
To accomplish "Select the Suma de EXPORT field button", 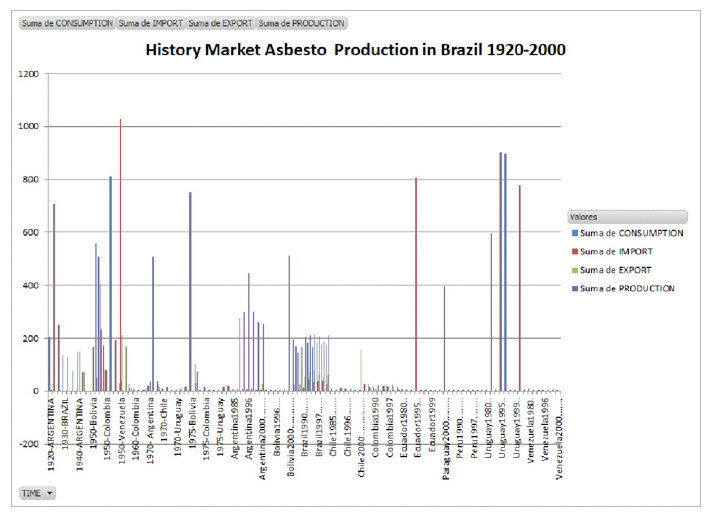I will point(220,22).
